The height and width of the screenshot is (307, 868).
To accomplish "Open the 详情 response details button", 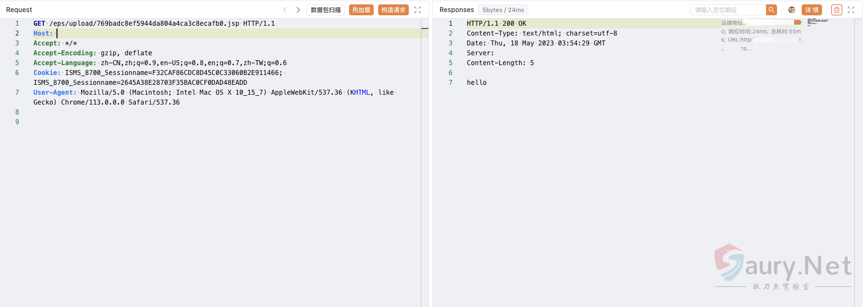I will coord(812,10).
